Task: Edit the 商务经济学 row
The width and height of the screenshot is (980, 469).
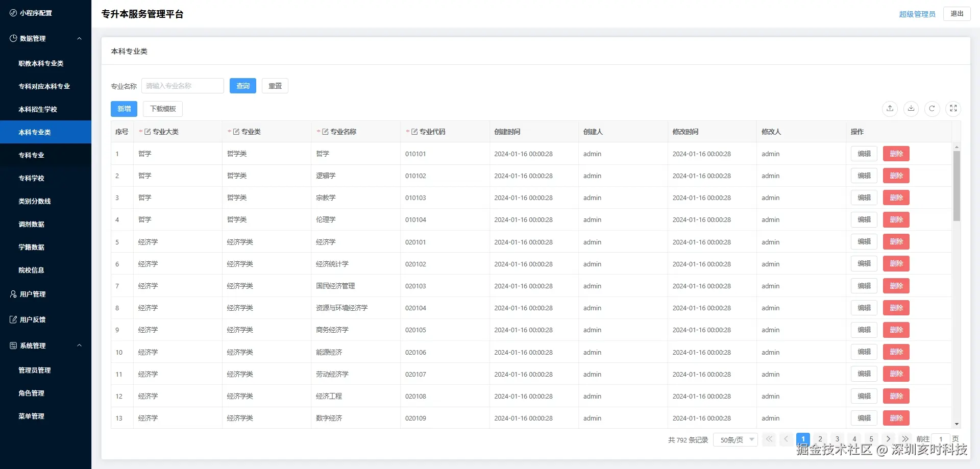Action: (x=864, y=330)
